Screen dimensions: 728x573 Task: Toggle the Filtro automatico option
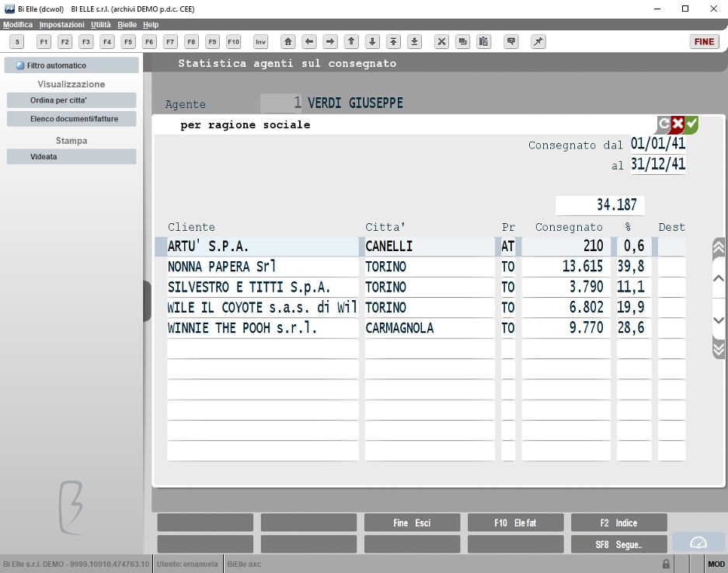tap(71, 65)
